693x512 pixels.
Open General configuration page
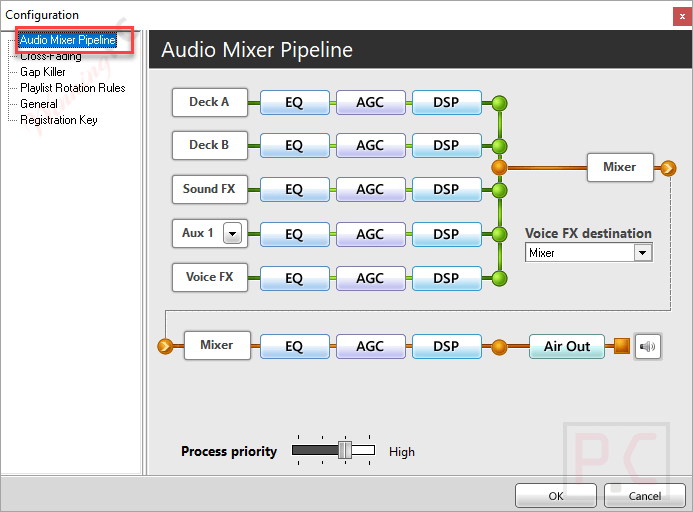click(39, 104)
